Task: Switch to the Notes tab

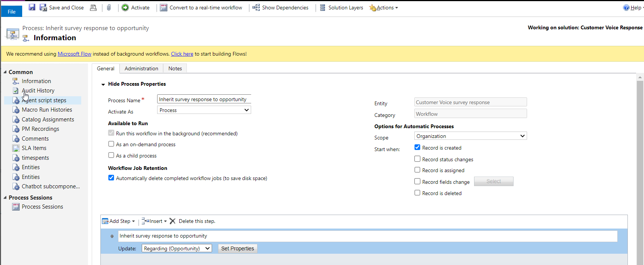Action: [x=175, y=68]
